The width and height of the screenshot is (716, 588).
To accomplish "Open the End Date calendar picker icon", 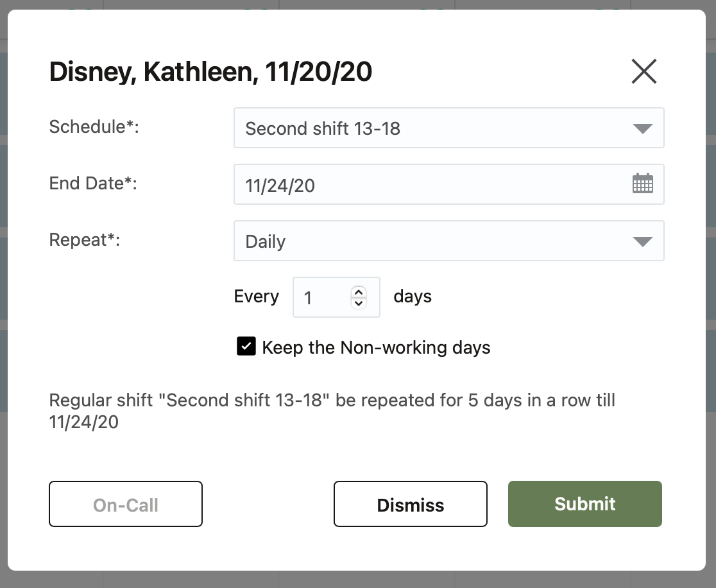I will tap(642, 184).
